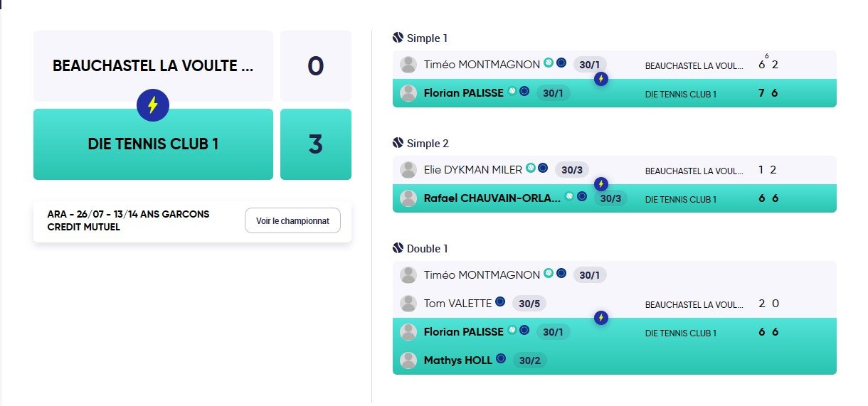The width and height of the screenshot is (868, 406).
Task: Select the BEAUCHASTEL LA VOULTE team card
Action: tap(153, 66)
